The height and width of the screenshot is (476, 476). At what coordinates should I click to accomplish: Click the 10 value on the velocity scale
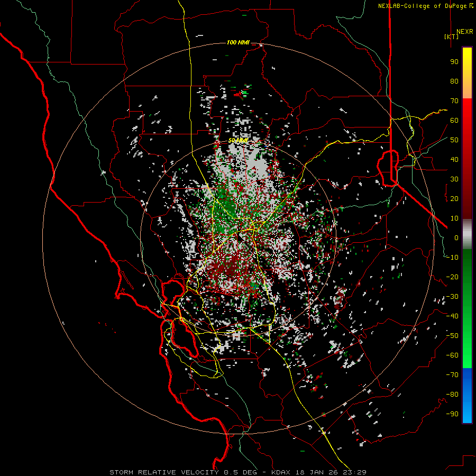[x=454, y=218]
